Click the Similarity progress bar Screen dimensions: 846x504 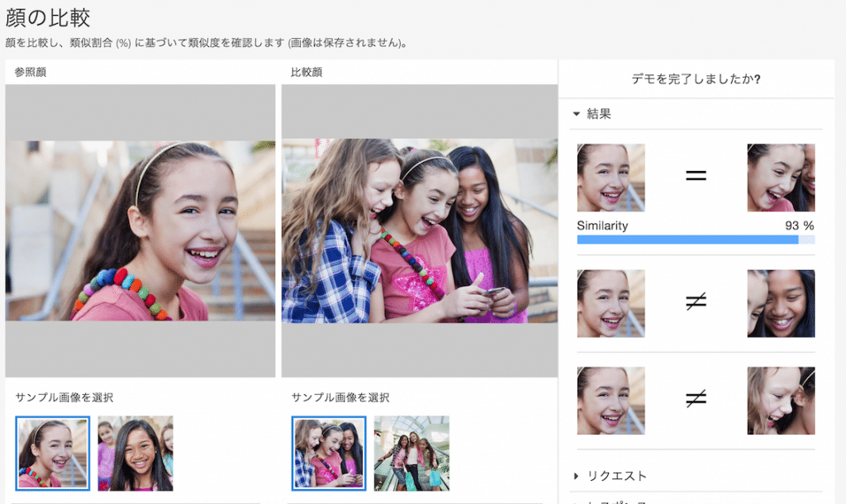[696, 240]
